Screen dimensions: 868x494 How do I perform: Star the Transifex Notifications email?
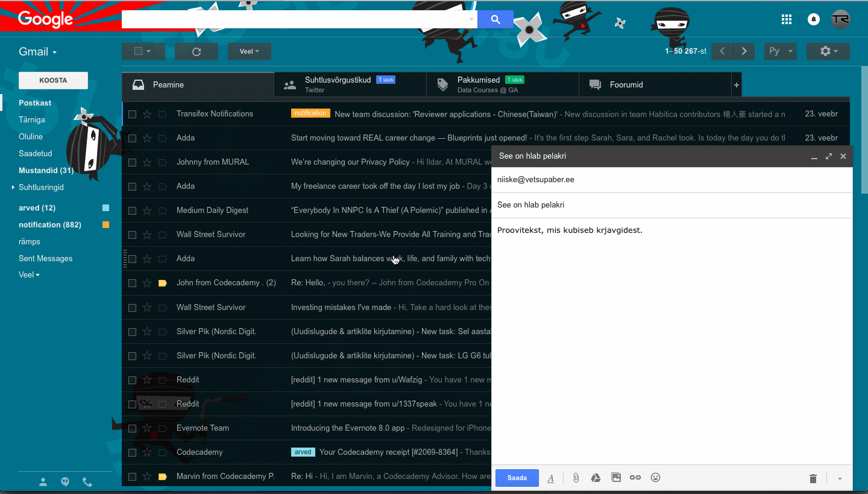click(147, 114)
